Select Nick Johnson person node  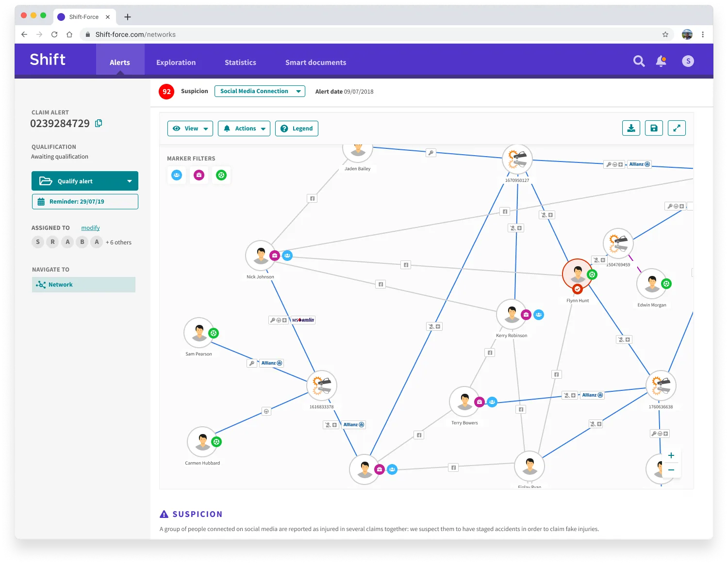(261, 256)
